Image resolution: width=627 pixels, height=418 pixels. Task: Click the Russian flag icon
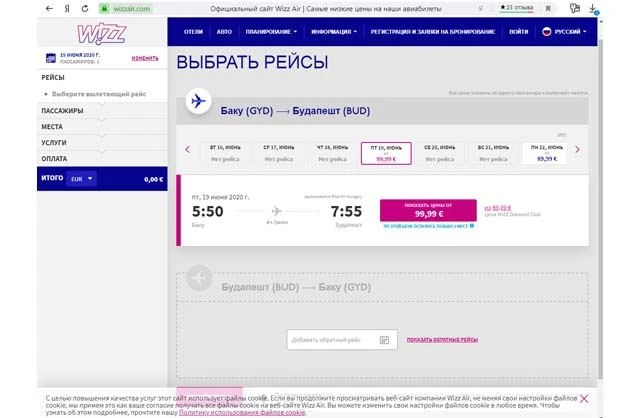click(546, 32)
